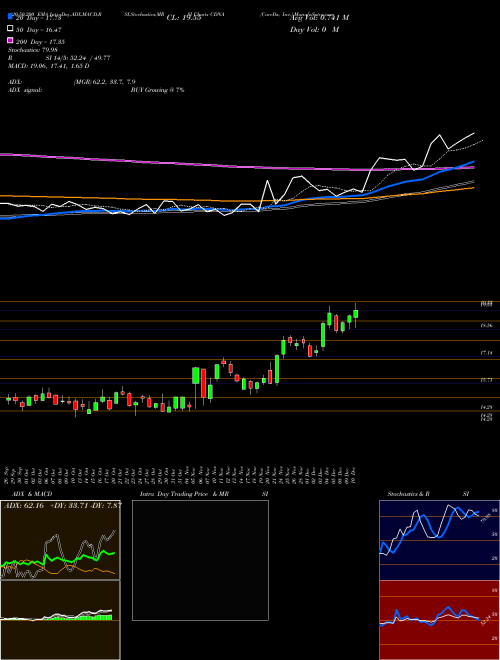
Task: Click the 'MACD: 19.06, 17.41, 1.65 D' line
Action: [x=49, y=66]
